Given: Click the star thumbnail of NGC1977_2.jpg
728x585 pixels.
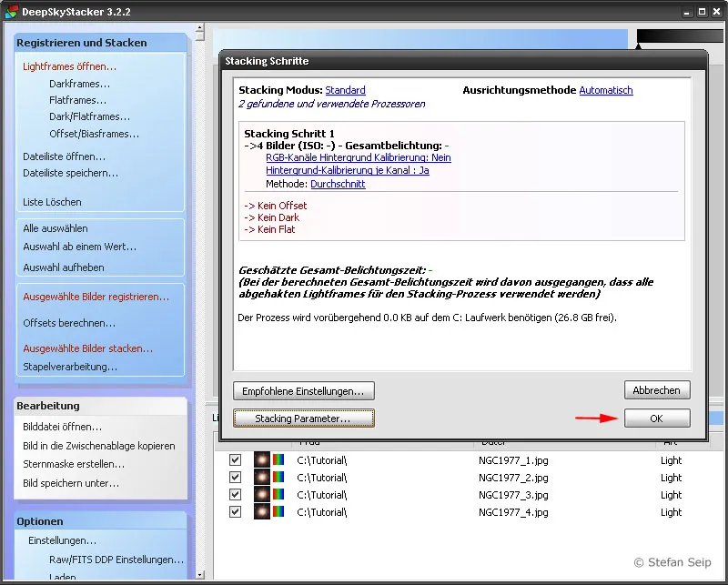Looking at the screenshot, I should click(x=262, y=478).
